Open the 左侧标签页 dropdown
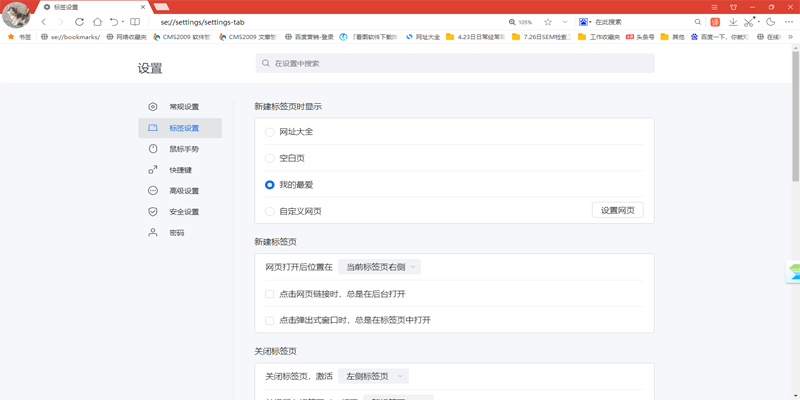Screen dimensions: 800x400 point(374,376)
